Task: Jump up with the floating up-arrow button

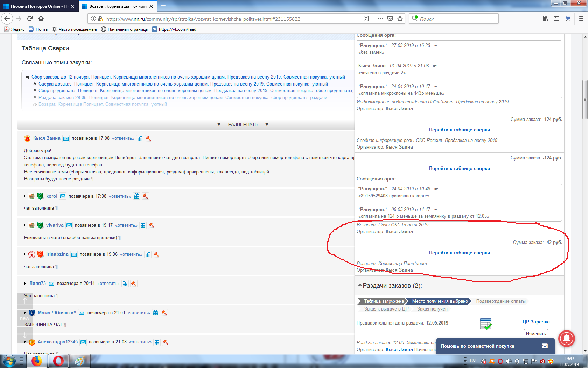Action: click(x=25, y=301)
